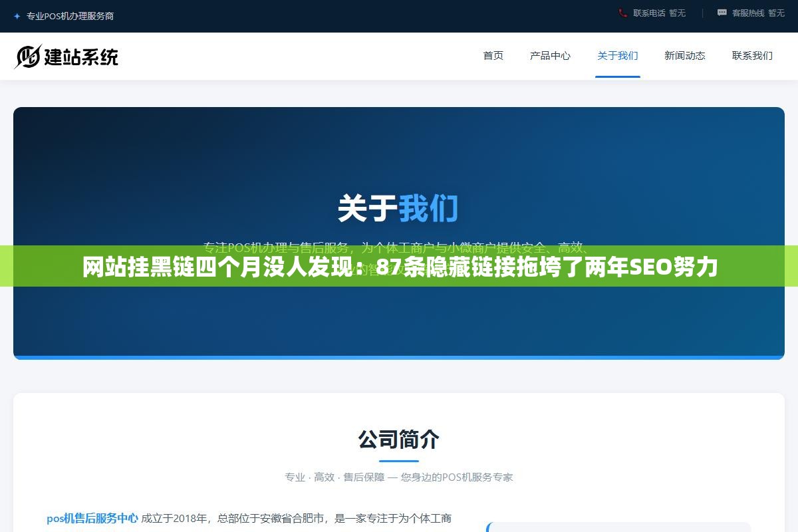Image resolution: width=798 pixels, height=532 pixels.
Task: Click the pos机售后服务中心 link
Action: [x=92, y=518]
